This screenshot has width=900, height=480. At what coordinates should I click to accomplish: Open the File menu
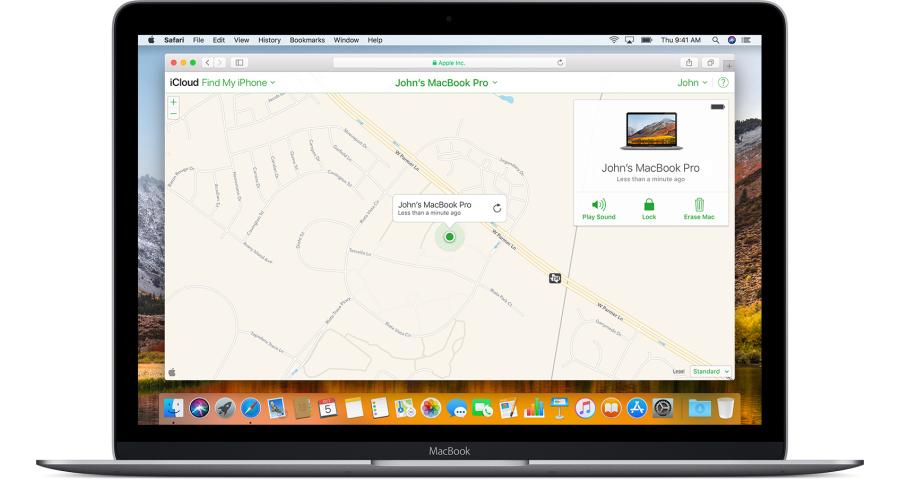pos(198,40)
